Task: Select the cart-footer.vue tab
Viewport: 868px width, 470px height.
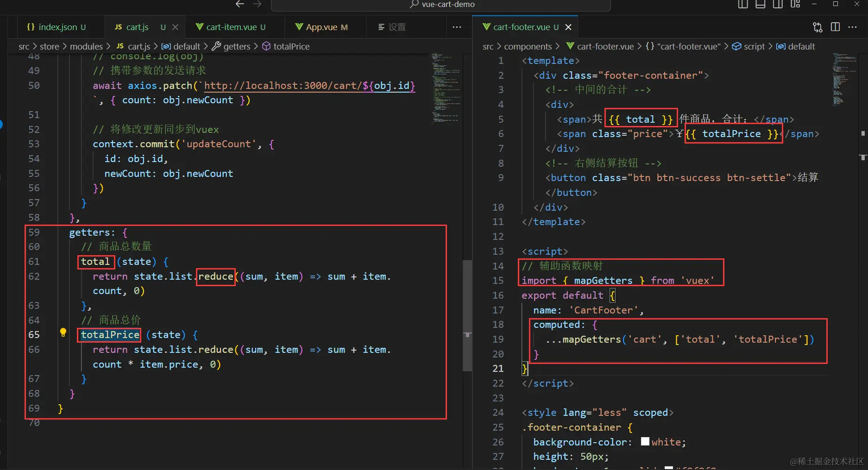Action: [x=521, y=27]
